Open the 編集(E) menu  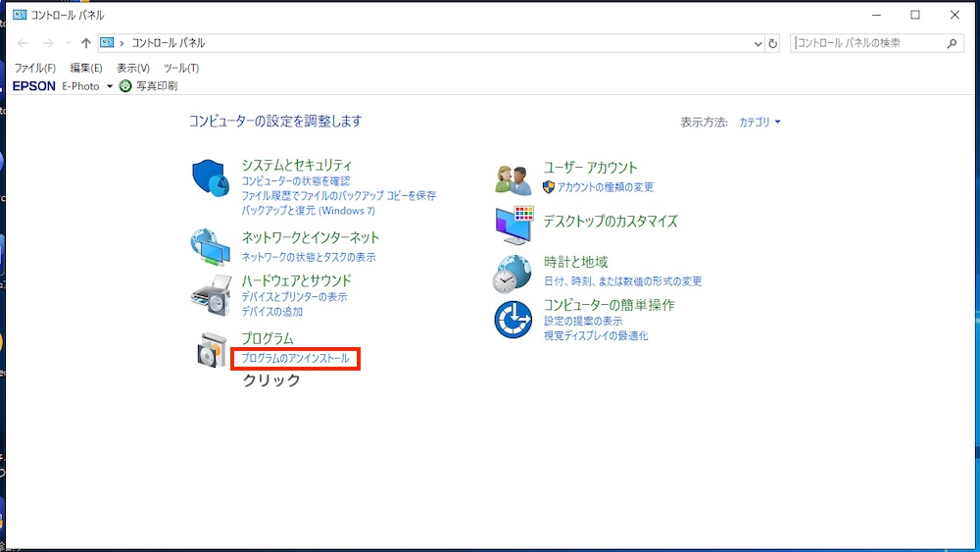pos(86,68)
